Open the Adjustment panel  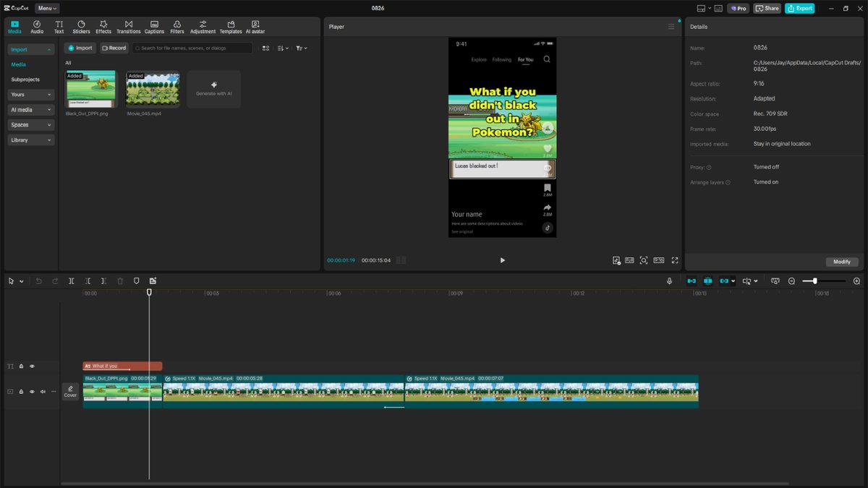pos(203,27)
